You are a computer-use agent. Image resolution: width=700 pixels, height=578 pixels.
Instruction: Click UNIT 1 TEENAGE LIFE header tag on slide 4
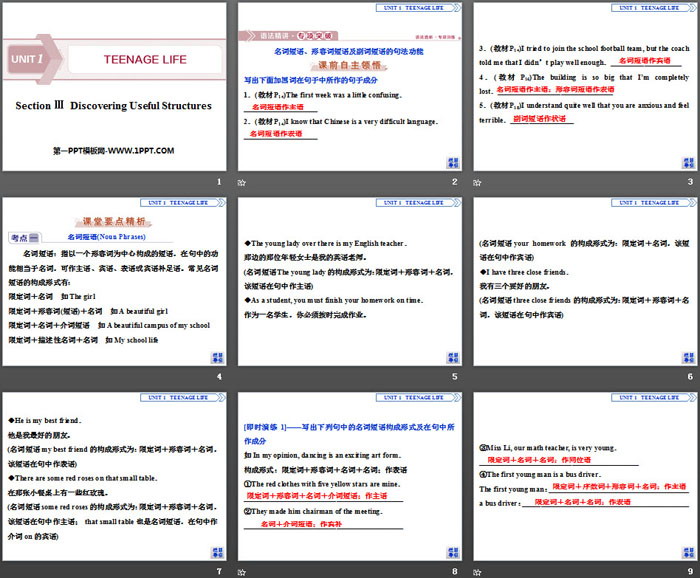coord(183,203)
